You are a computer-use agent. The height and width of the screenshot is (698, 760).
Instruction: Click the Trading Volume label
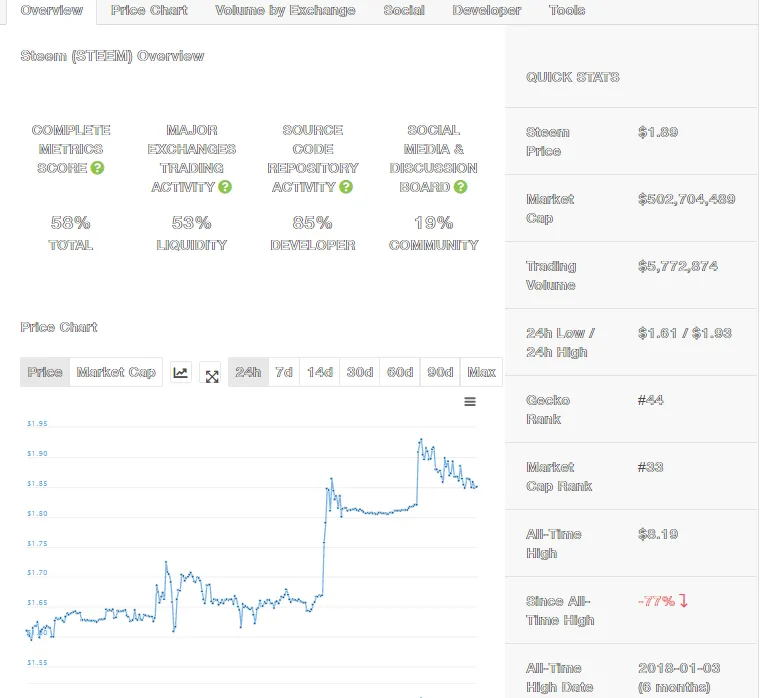click(x=551, y=275)
